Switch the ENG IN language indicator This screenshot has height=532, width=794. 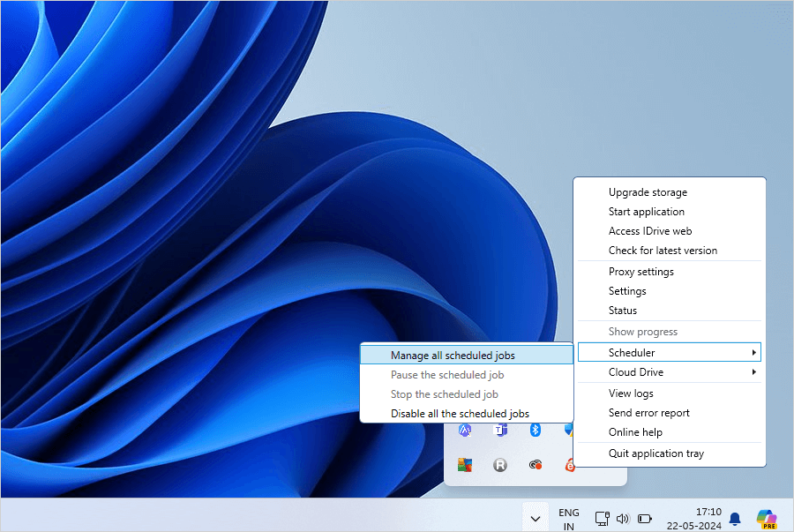(569, 519)
